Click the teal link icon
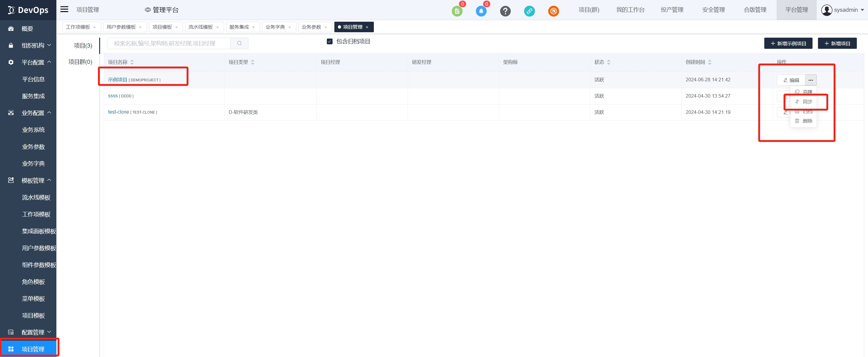The height and width of the screenshot is (357, 868). [x=529, y=11]
